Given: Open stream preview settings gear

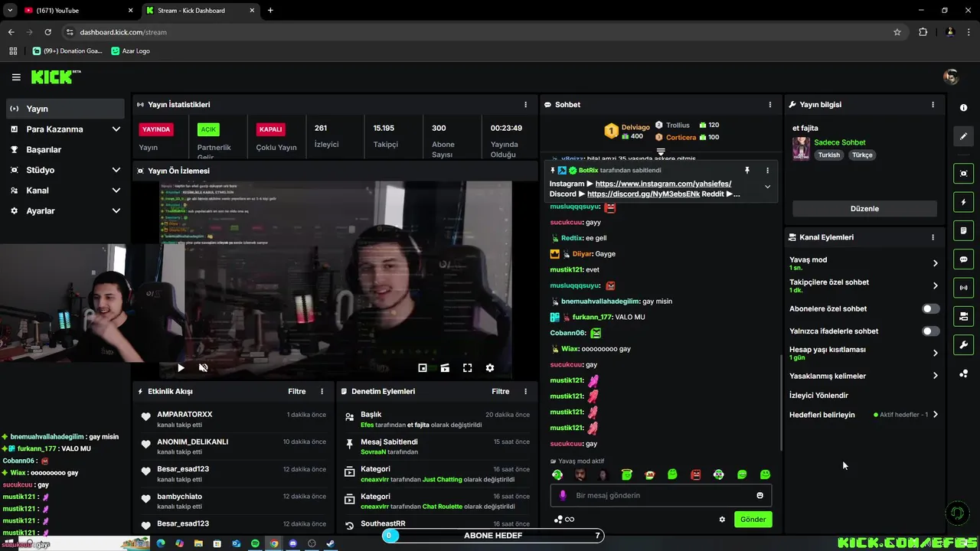Looking at the screenshot, I should [490, 368].
